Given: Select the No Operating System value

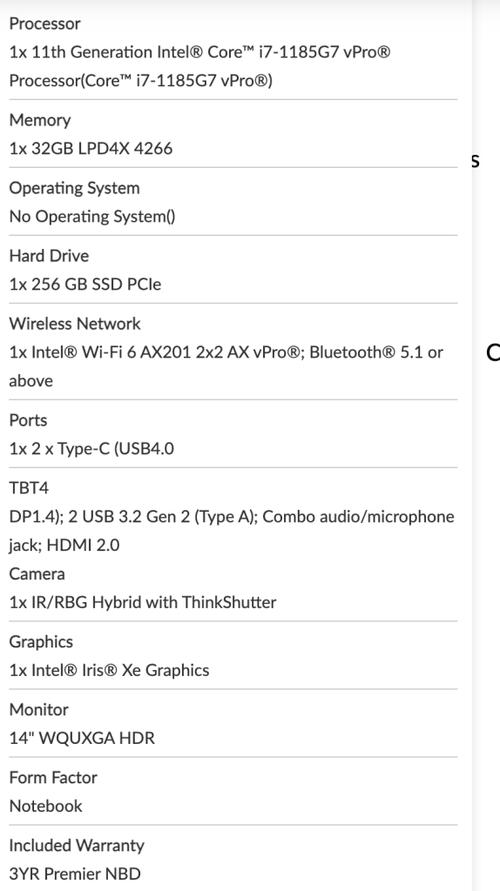Looking at the screenshot, I should click(92, 216).
